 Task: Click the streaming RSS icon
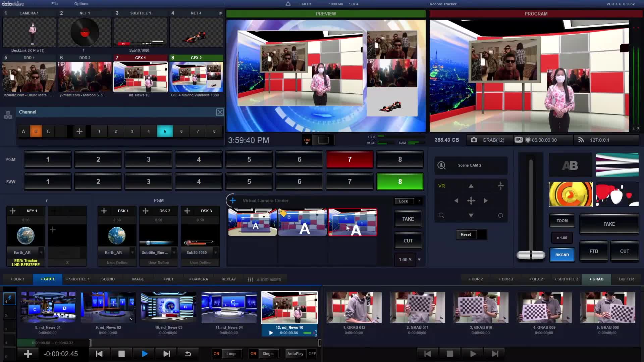(581, 140)
